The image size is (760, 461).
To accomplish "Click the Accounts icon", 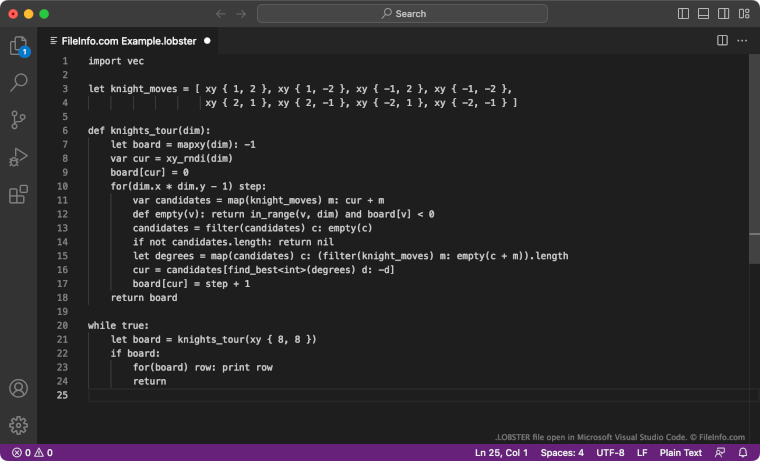I will point(18,388).
